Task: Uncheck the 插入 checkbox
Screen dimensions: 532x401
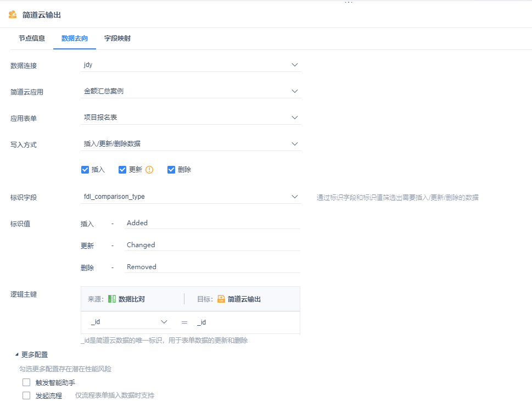Action: coord(85,170)
